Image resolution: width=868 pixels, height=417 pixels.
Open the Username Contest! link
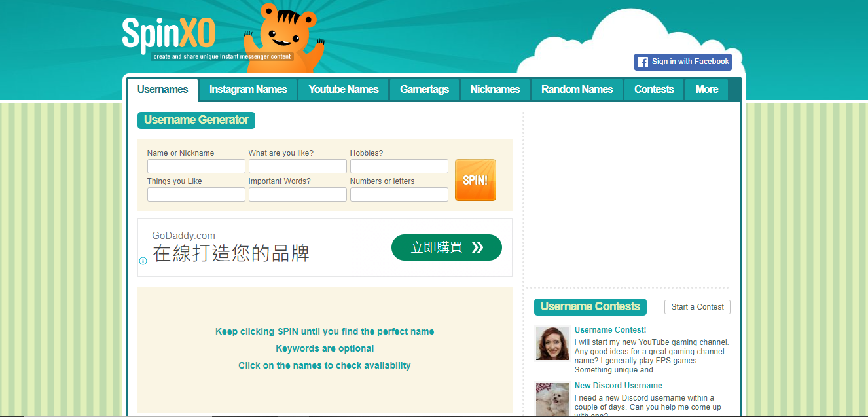610,330
